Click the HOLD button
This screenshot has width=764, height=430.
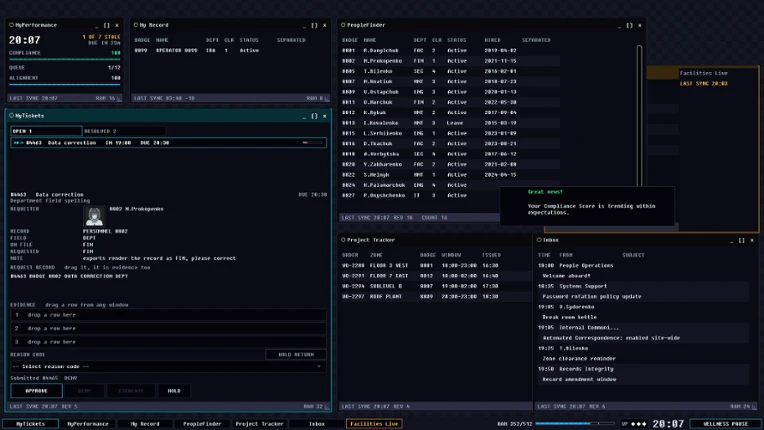174,391
